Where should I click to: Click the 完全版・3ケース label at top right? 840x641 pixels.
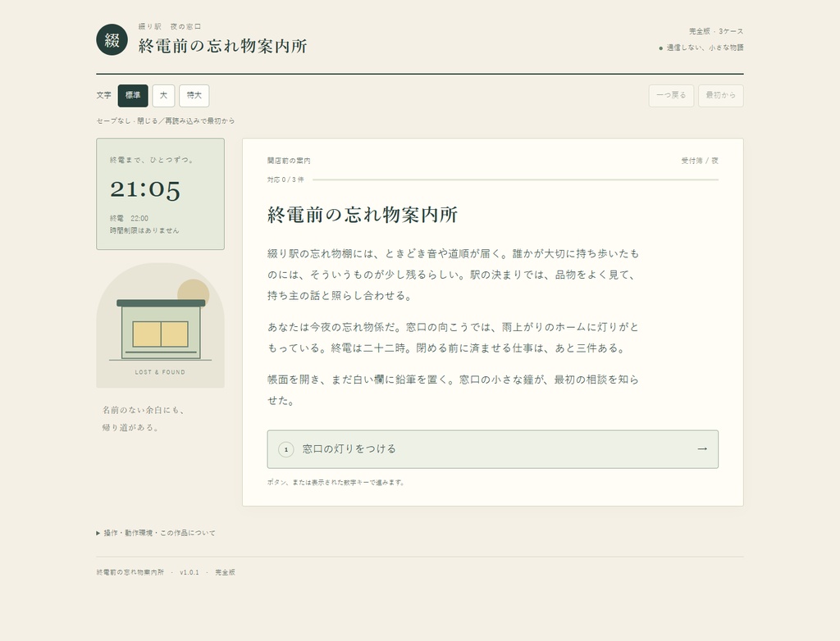point(716,32)
